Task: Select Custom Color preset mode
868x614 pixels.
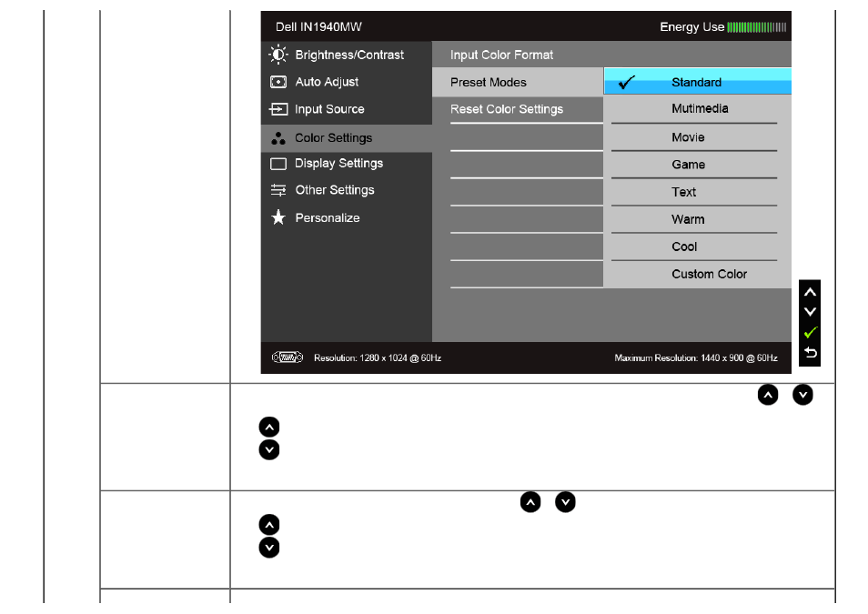Action: pyautogui.click(x=698, y=274)
